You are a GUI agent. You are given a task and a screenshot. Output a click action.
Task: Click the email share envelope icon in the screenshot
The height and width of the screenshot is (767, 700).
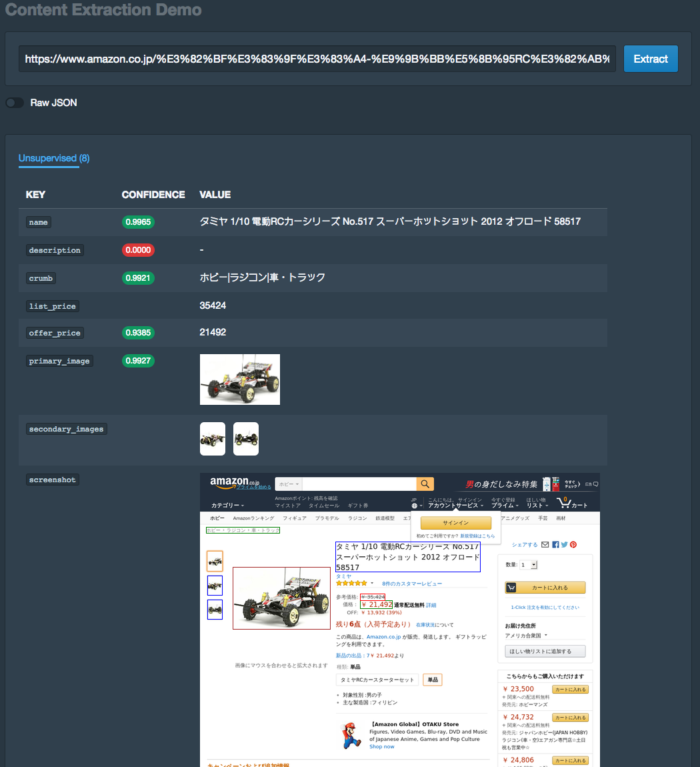(x=545, y=544)
